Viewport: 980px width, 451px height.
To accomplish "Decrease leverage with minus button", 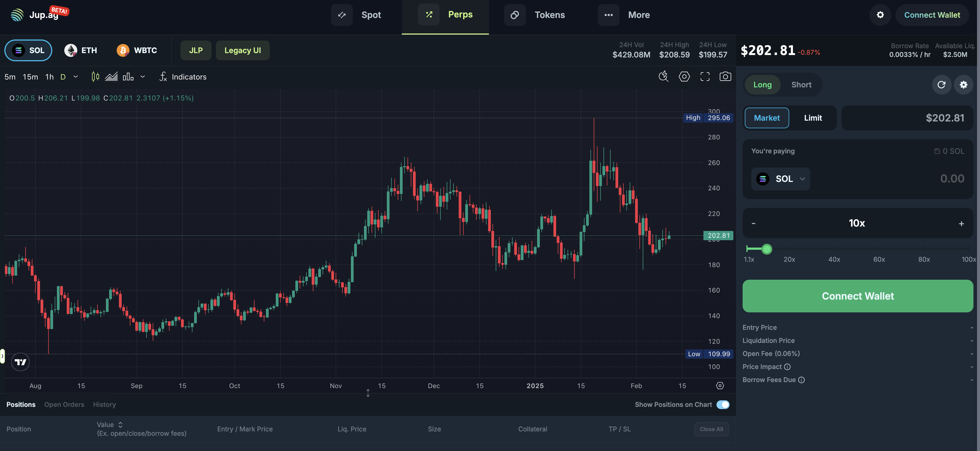I will [x=753, y=223].
